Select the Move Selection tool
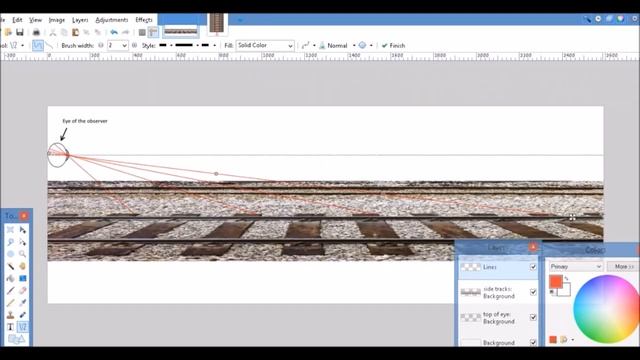The height and width of the screenshot is (360, 640). tap(22, 242)
